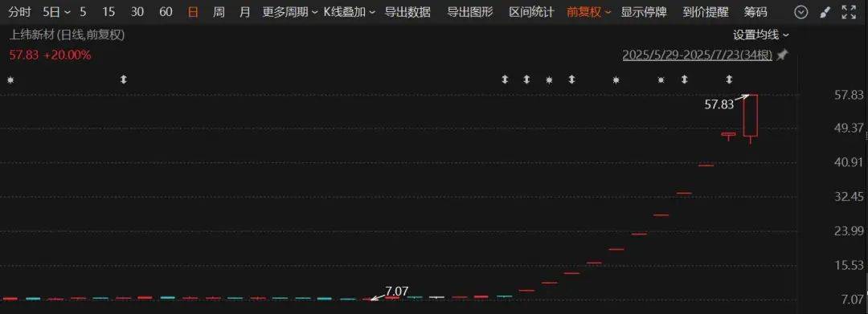Select the 筹码 chip distribution tab
This screenshot has width=868, height=314.
pyautogui.click(x=755, y=12)
